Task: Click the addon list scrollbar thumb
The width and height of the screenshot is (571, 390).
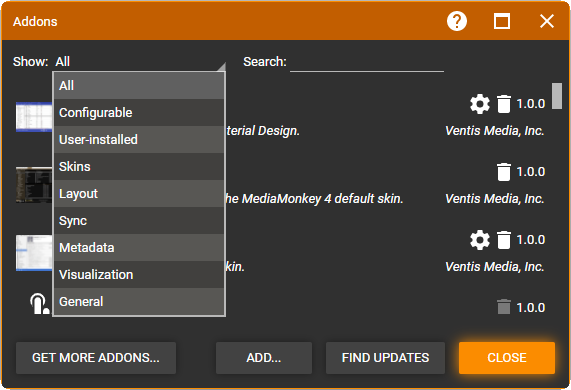Action: [556, 96]
